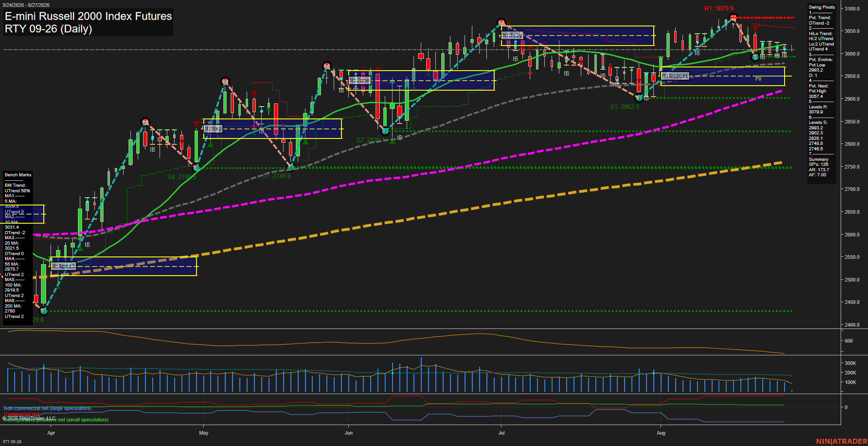The width and height of the screenshot is (868, 446).
Task: Select the 300K volume axis label
Action: coord(850,363)
